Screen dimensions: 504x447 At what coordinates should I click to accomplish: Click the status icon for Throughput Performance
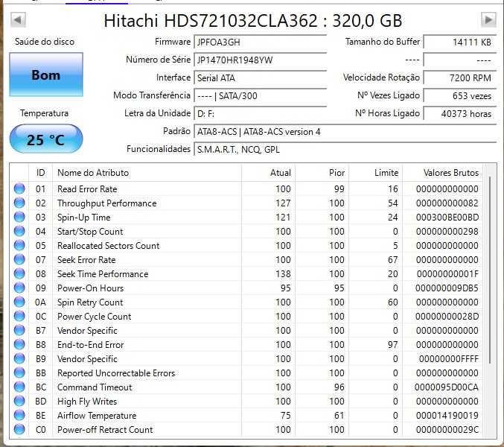tap(19, 203)
